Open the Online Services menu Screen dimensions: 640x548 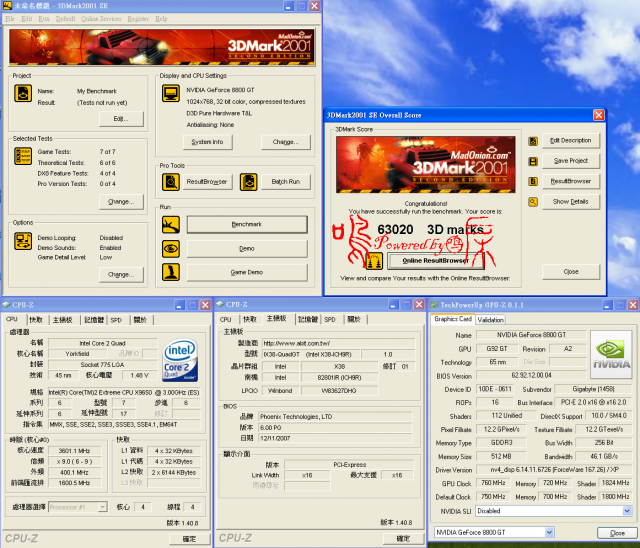point(101,19)
